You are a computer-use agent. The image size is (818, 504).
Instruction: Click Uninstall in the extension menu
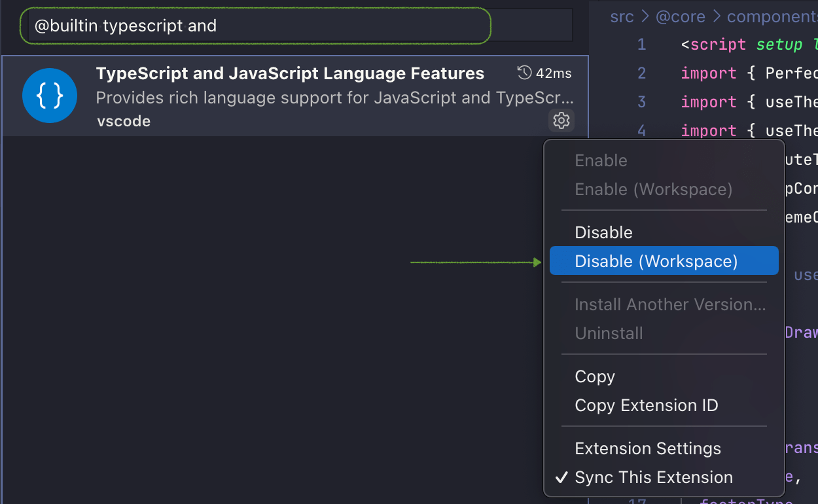pyautogui.click(x=609, y=333)
